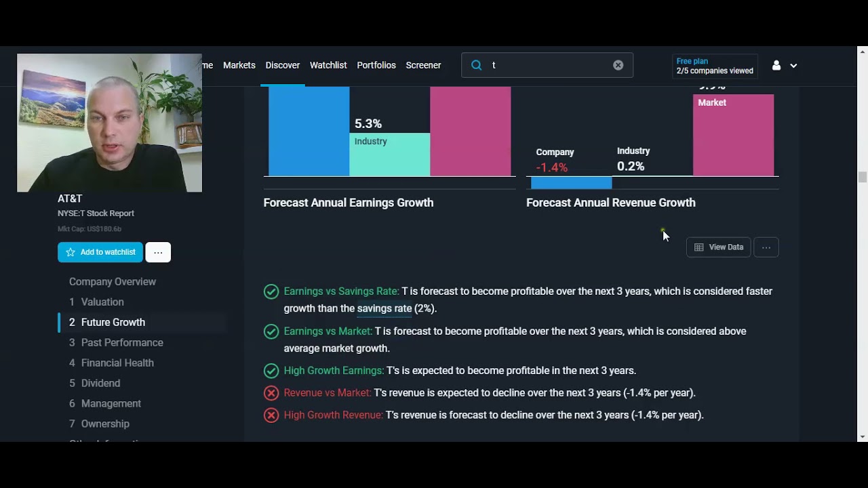Select Company Overview in the sidebar

pos(113,281)
